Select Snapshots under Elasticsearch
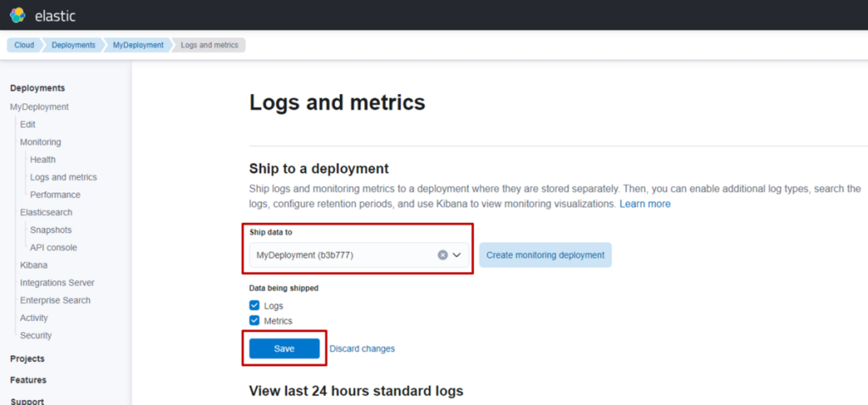Screen dimensions: 868x405 [x=51, y=230]
